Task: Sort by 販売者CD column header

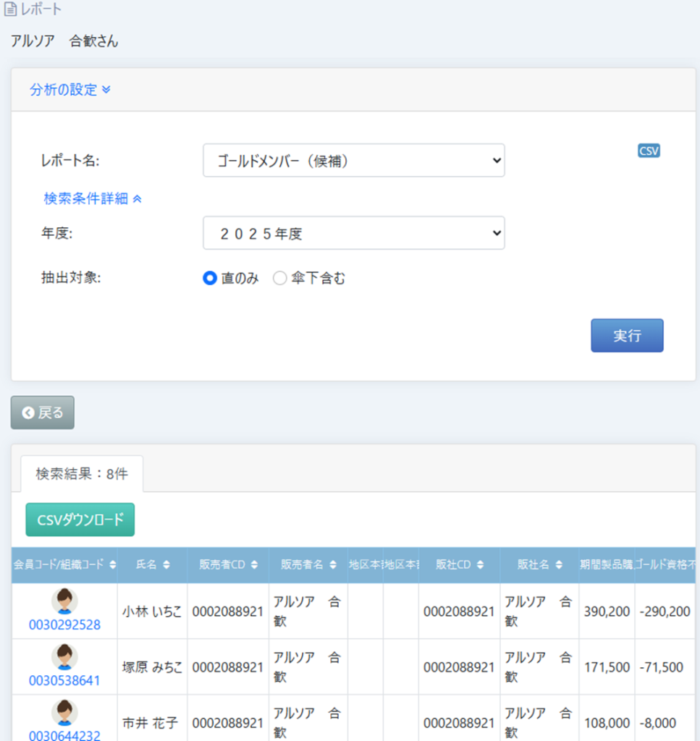Action: pos(228,565)
